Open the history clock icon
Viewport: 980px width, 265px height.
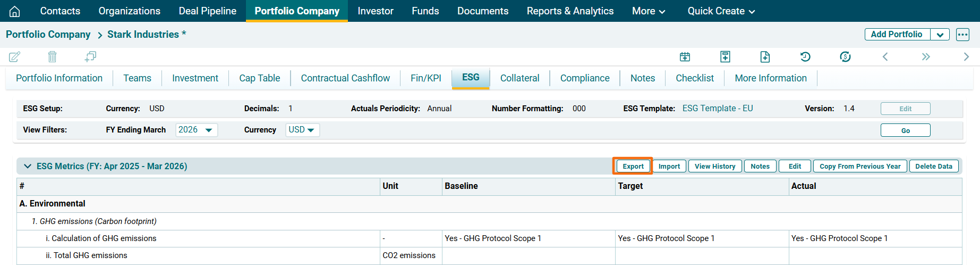pos(805,56)
